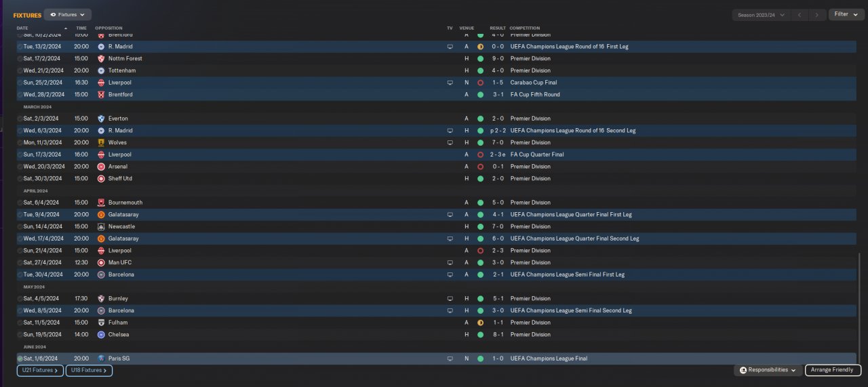This screenshot has height=387, width=868.
Task: Select row circle for Sat, 11/5/2024
Action: click(20, 323)
